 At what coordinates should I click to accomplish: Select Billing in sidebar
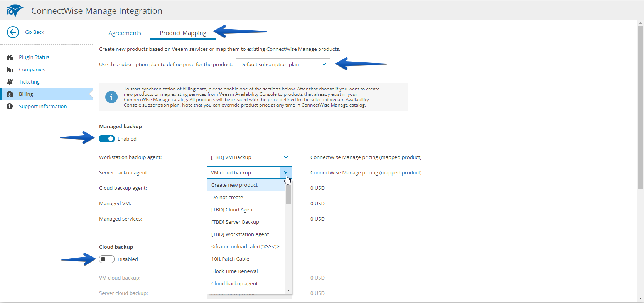(46, 94)
